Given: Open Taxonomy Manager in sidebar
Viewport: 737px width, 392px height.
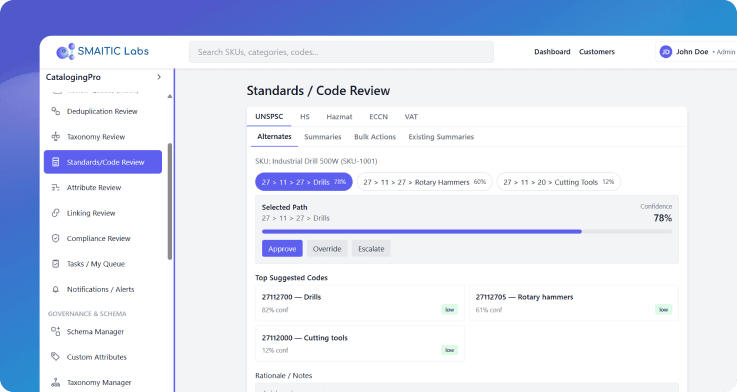Looking at the screenshot, I should [x=102, y=382].
